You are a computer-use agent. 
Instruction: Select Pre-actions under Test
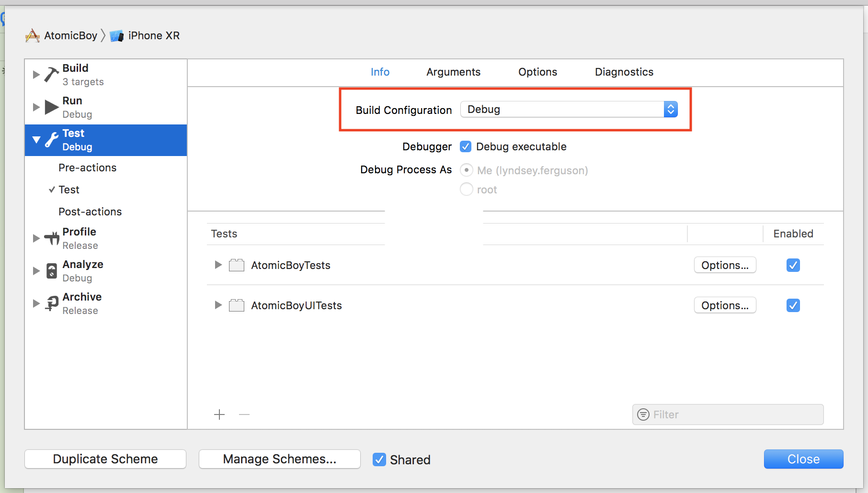87,168
